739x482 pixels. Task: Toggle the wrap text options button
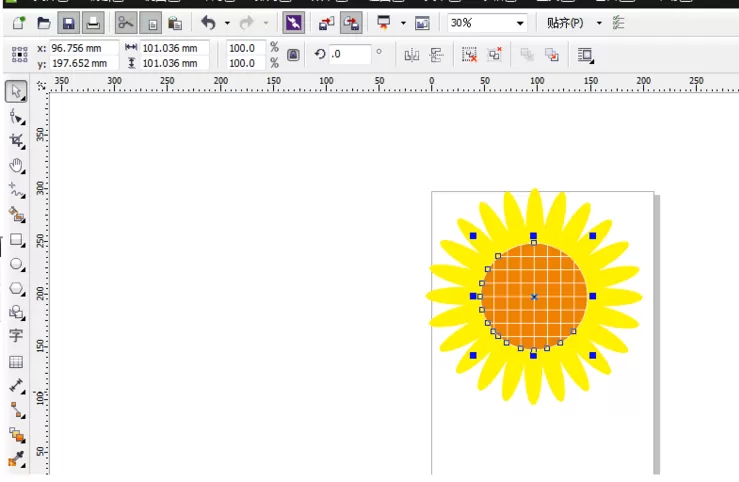pyautogui.click(x=585, y=55)
